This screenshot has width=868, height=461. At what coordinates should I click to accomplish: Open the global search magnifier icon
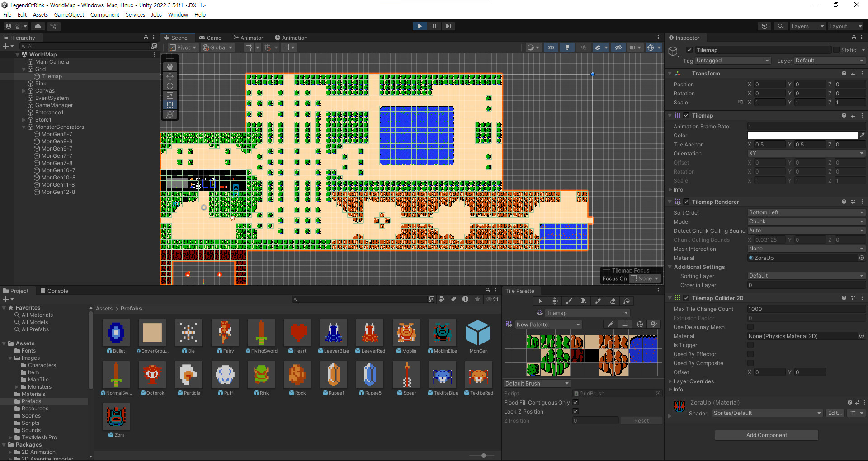[x=780, y=26]
